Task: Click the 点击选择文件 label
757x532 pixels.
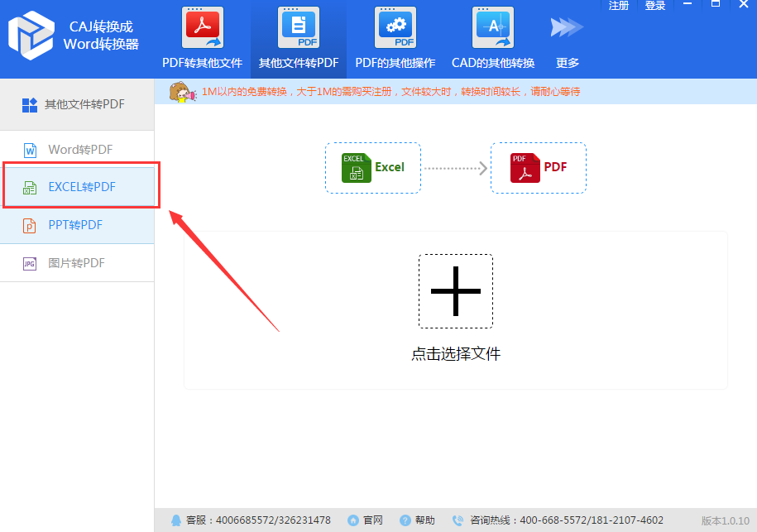Action: pos(456,354)
